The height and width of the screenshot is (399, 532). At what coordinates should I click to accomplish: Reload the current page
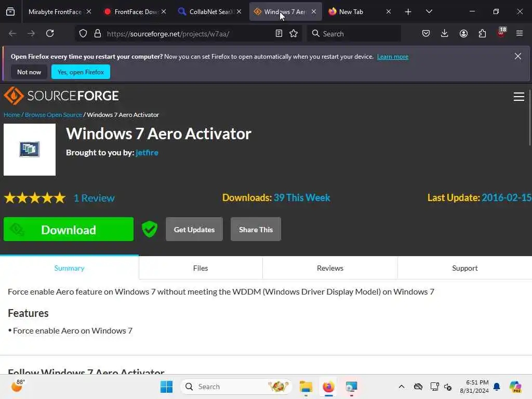tap(50, 34)
